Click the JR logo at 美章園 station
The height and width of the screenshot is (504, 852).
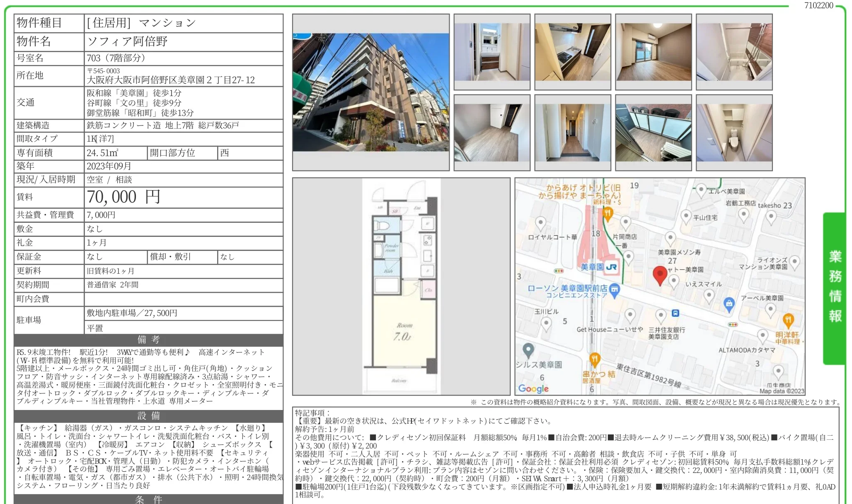(x=611, y=267)
